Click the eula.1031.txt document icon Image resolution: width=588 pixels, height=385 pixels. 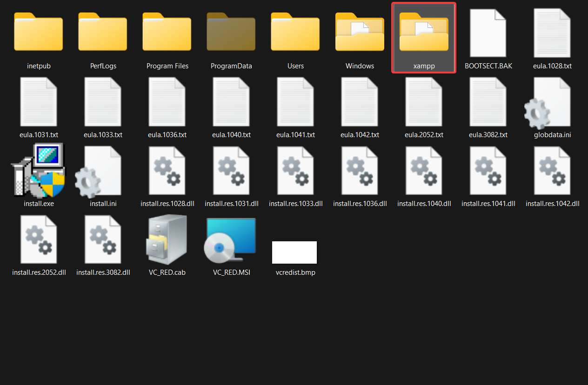coord(39,101)
